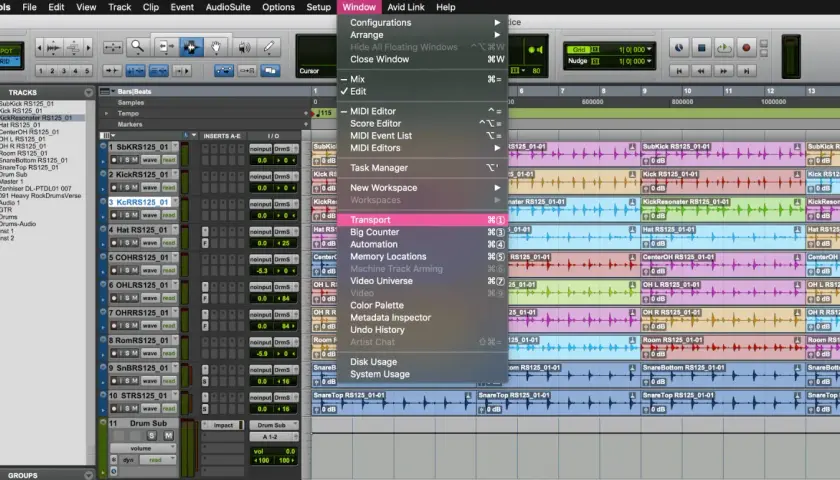Open TRACKS list options menu
This screenshot has height=480, width=840.
click(x=88, y=93)
